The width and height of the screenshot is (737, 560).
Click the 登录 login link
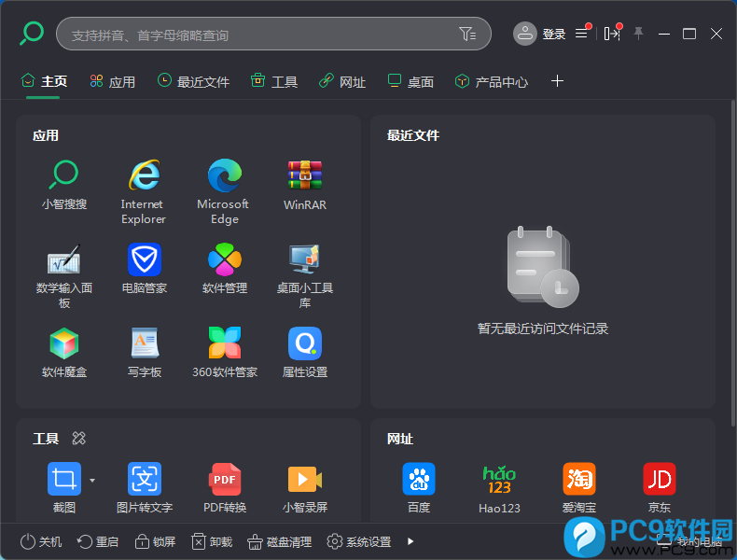[554, 34]
